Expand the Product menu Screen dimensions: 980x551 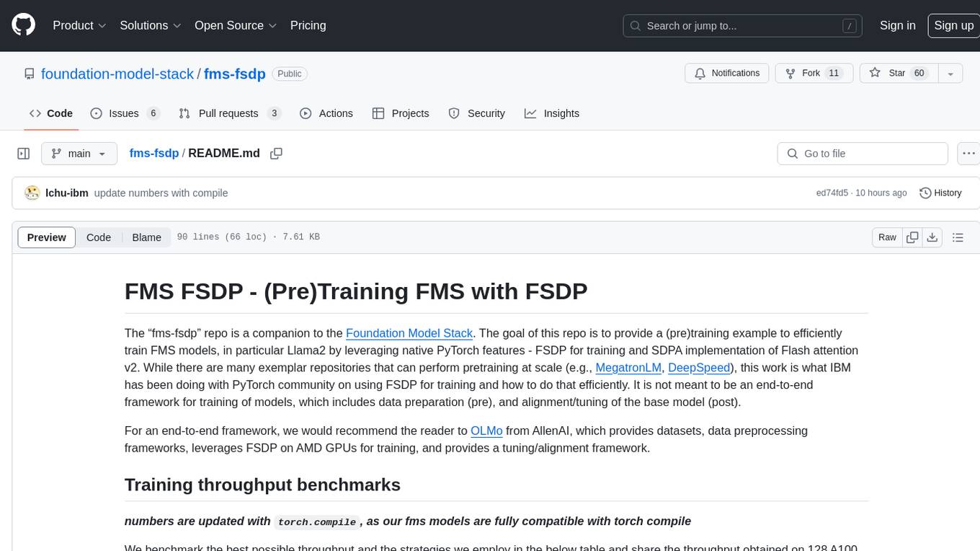(79, 25)
